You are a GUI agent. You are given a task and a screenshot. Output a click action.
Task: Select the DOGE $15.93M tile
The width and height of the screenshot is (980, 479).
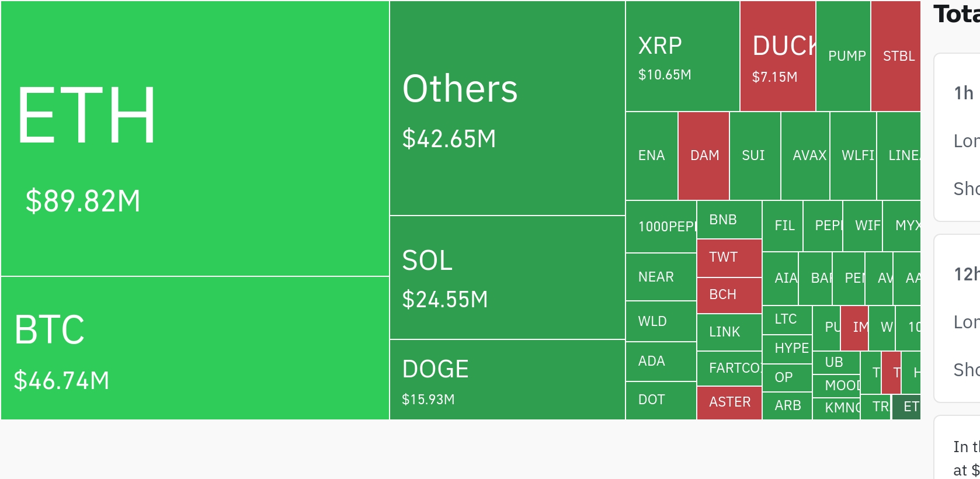(507, 380)
